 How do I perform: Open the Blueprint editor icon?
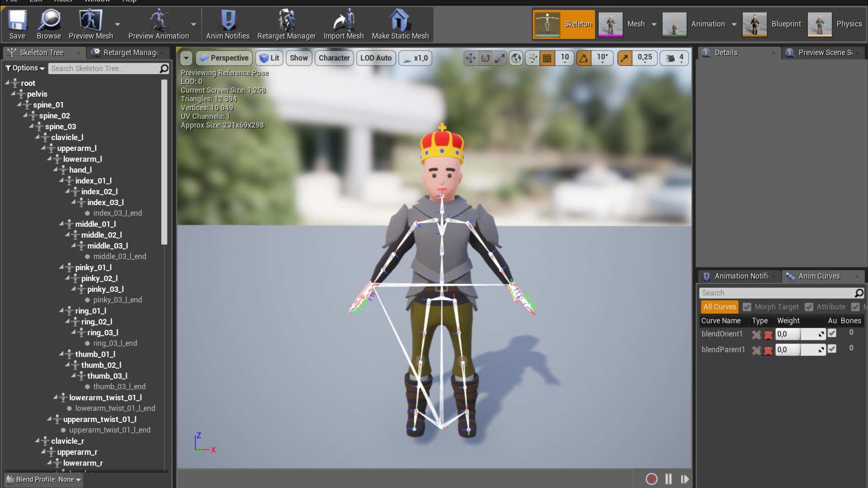[x=754, y=24]
